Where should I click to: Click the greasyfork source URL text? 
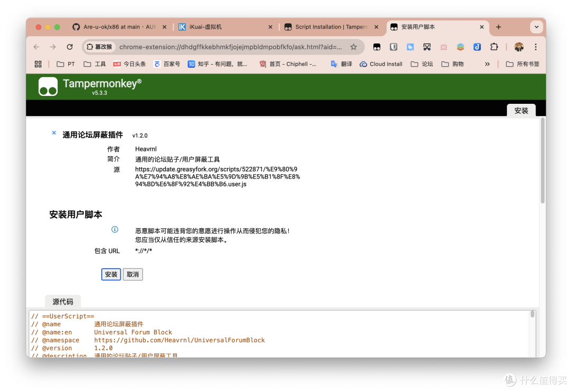click(218, 176)
